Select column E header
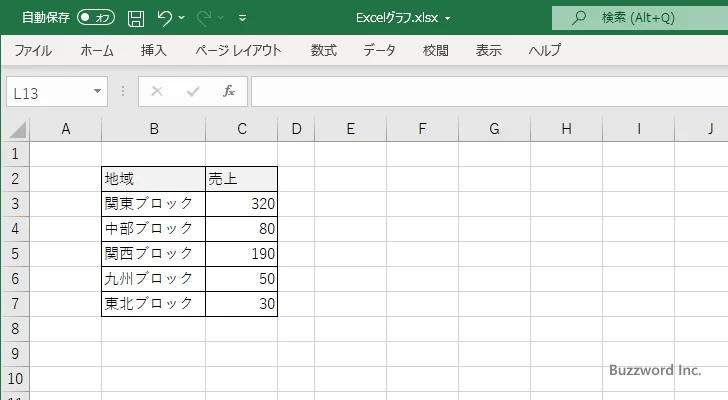Image resolution: width=728 pixels, height=400 pixels. [351, 129]
